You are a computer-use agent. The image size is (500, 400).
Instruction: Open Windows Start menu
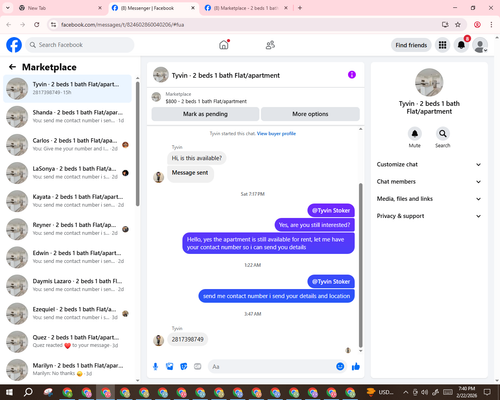pyautogui.click(x=9, y=392)
